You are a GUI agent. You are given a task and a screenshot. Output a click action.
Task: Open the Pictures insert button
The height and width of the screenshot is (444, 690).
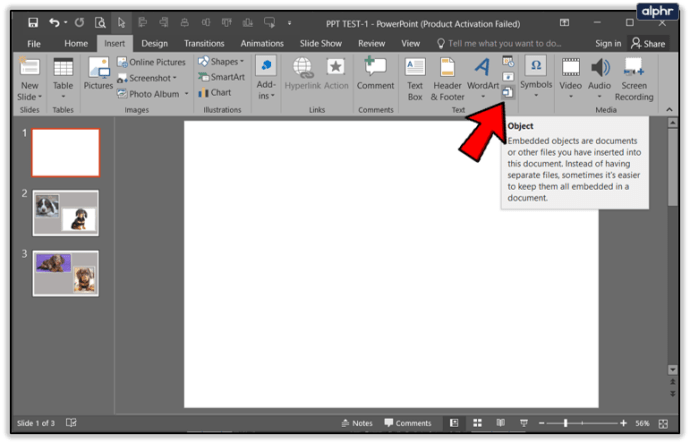coord(98,73)
